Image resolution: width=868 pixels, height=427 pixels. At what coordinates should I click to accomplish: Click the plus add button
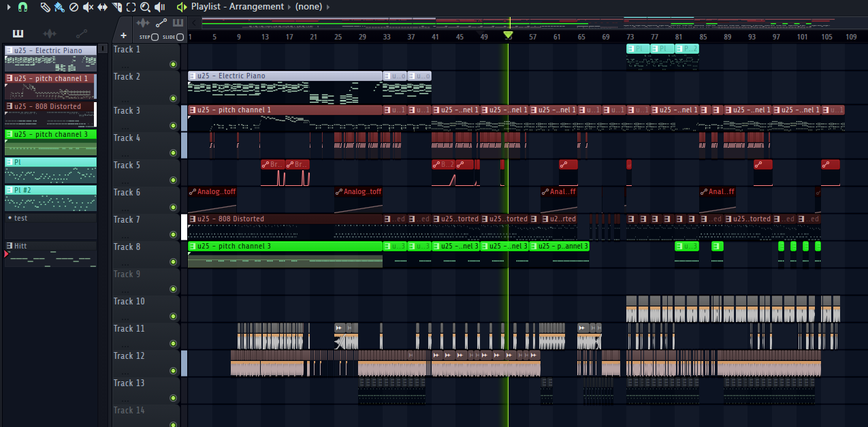[x=123, y=35]
